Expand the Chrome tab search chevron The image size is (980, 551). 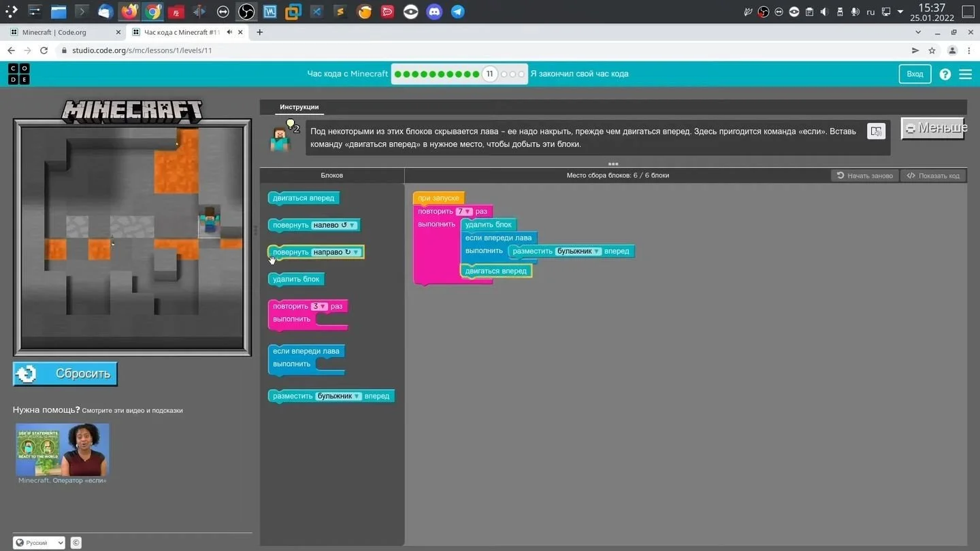pyautogui.click(x=919, y=32)
